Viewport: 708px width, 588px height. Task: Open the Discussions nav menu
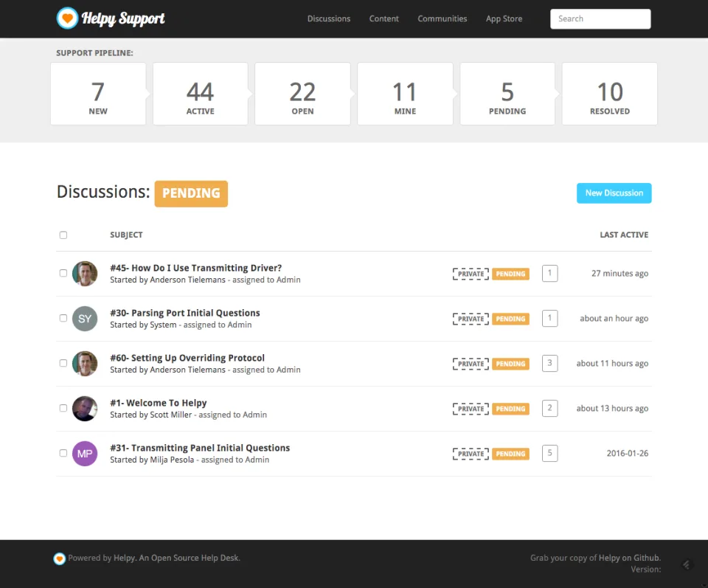click(329, 18)
